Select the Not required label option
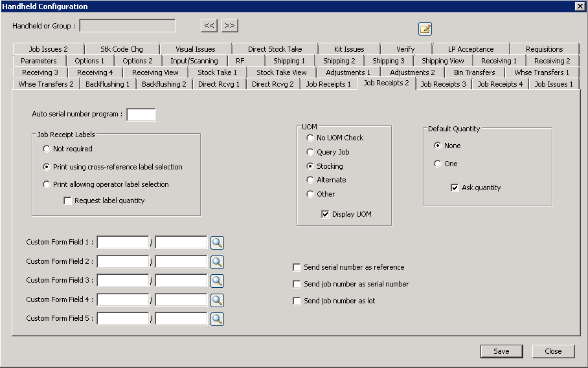 pos(47,149)
